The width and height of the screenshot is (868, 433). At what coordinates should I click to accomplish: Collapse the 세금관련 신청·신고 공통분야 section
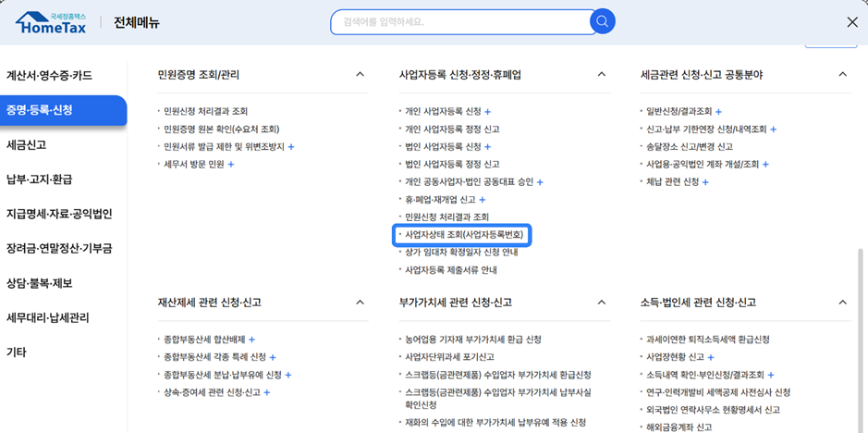pyautogui.click(x=842, y=75)
